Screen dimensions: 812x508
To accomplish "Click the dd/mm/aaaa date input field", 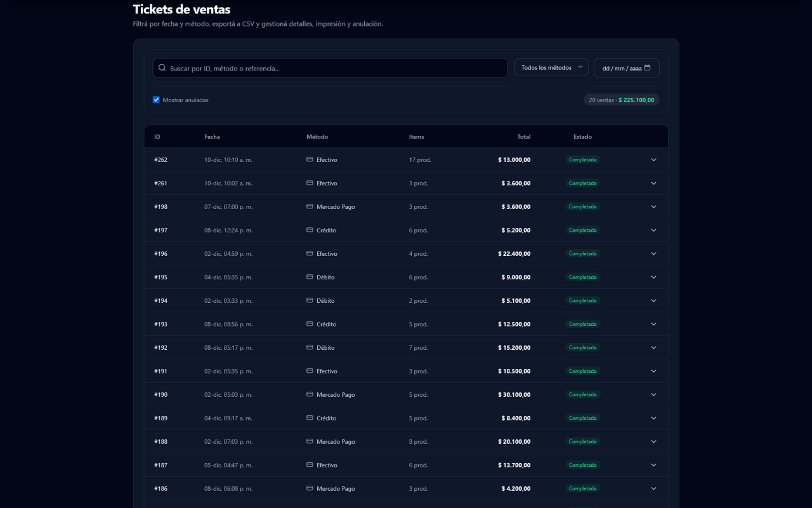I will click(620, 68).
